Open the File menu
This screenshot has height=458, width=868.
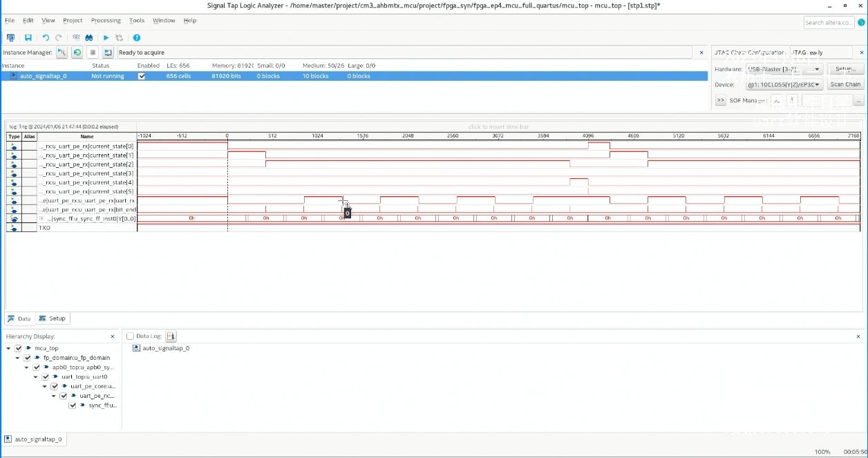[10, 21]
